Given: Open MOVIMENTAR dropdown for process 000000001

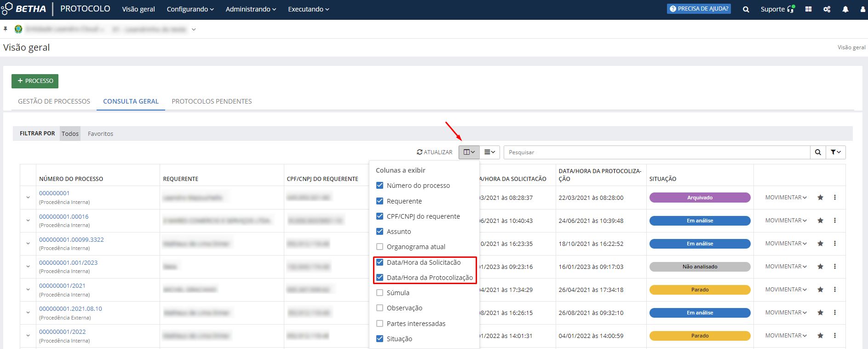Looking at the screenshot, I should [786, 198].
